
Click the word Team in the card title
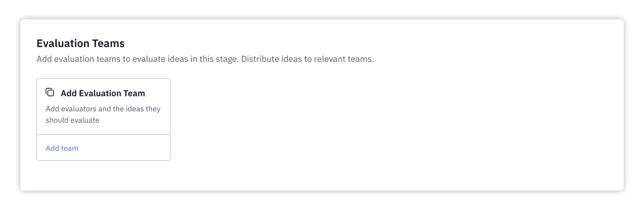pyautogui.click(x=134, y=93)
